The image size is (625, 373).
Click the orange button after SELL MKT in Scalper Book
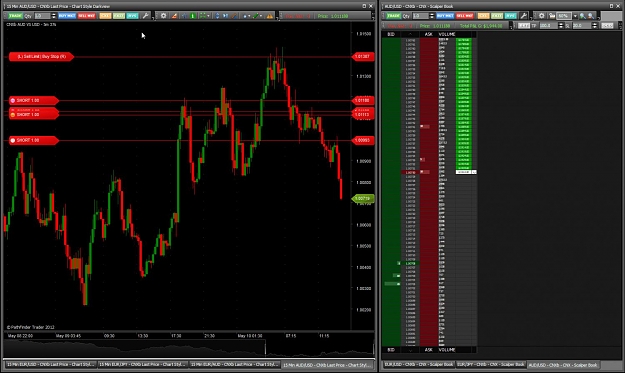483,16
